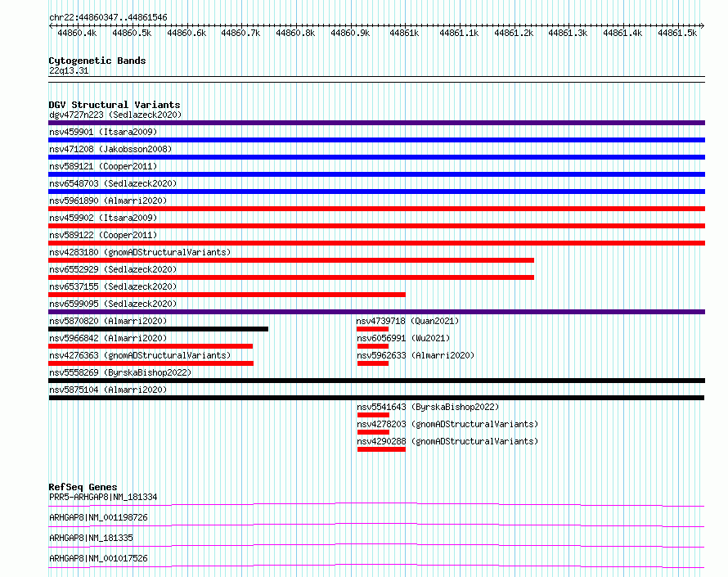The width and height of the screenshot is (728, 577).
Task: Click the nsv5870820 (Almarri2020) black bar
Action: [x=159, y=329]
